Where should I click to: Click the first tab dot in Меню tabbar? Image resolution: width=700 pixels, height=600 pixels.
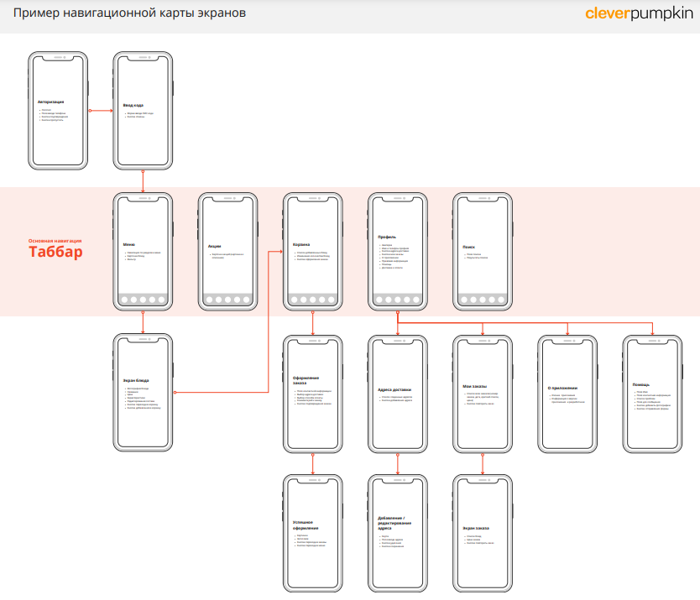[x=123, y=300]
